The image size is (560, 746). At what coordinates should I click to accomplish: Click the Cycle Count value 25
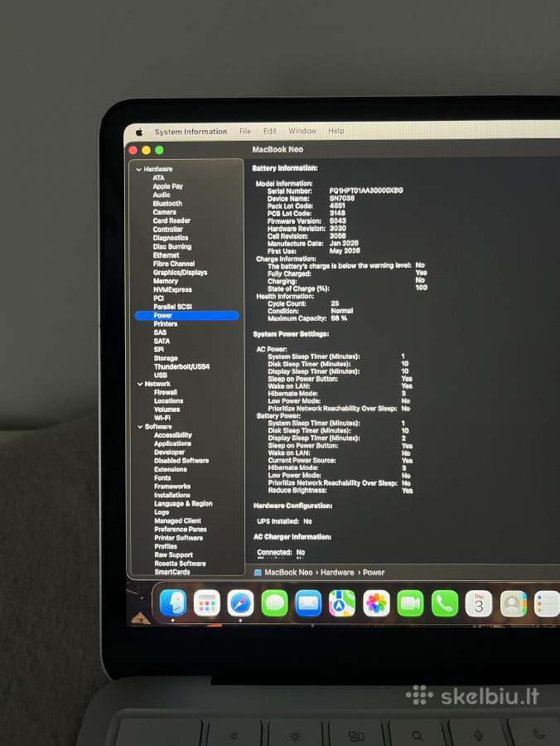[x=335, y=303]
